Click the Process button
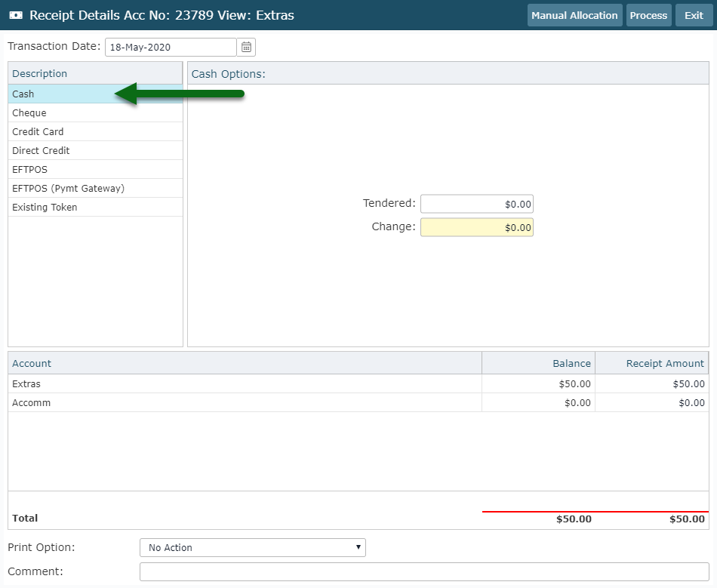 [648, 15]
